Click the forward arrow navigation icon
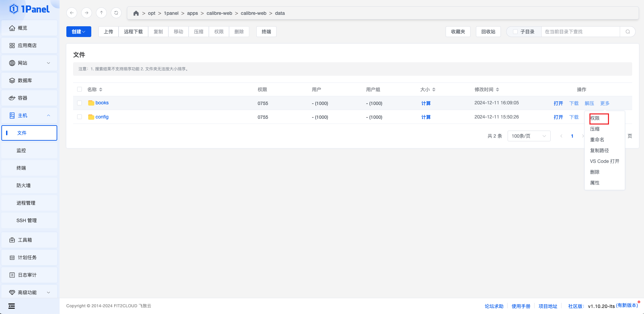The height and width of the screenshot is (314, 644). pyautogui.click(x=87, y=13)
